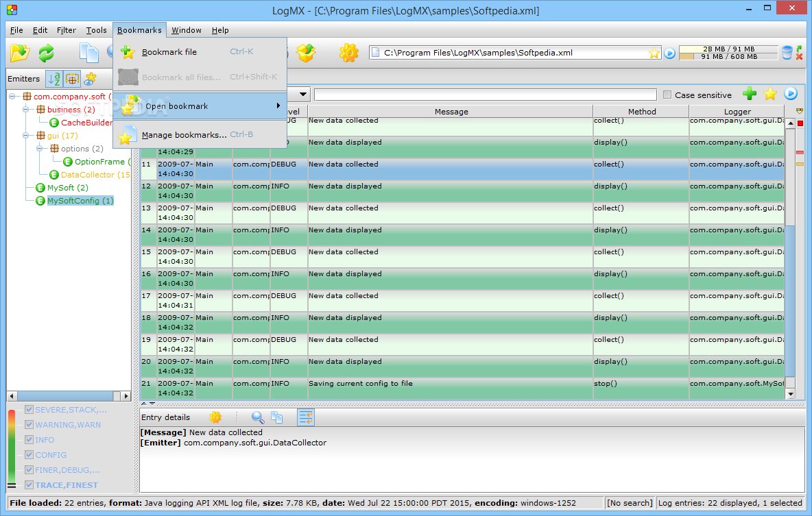Image resolution: width=812 pixels, height=516 pixels.
Task: Start search with the blue play button
Action: click(791, 94)
